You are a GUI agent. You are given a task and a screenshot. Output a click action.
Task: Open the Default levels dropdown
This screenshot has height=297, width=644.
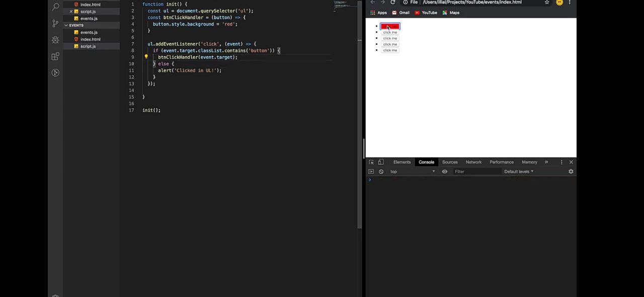(x=519, y=171)
